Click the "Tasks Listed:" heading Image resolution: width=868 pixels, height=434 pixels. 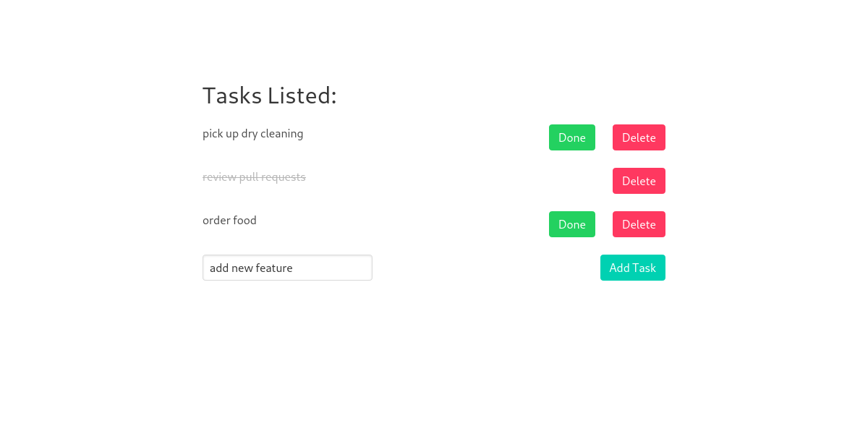[x=269, y=95]
